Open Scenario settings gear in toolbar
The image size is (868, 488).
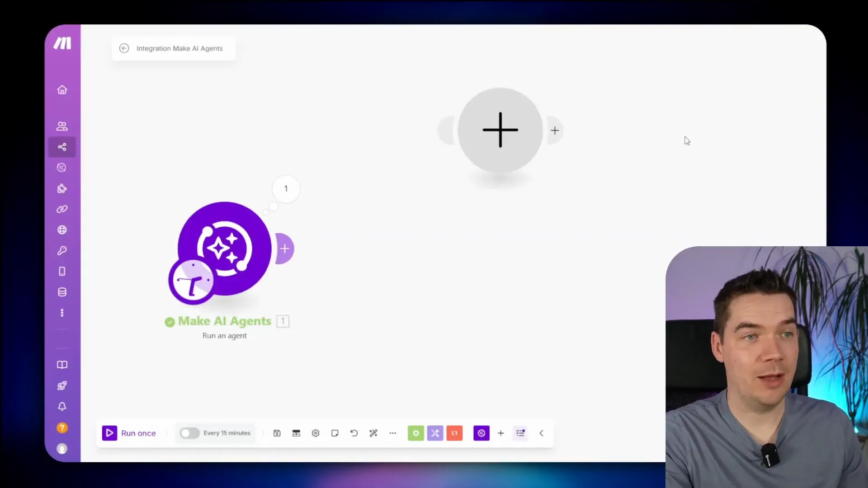(316, 433)
